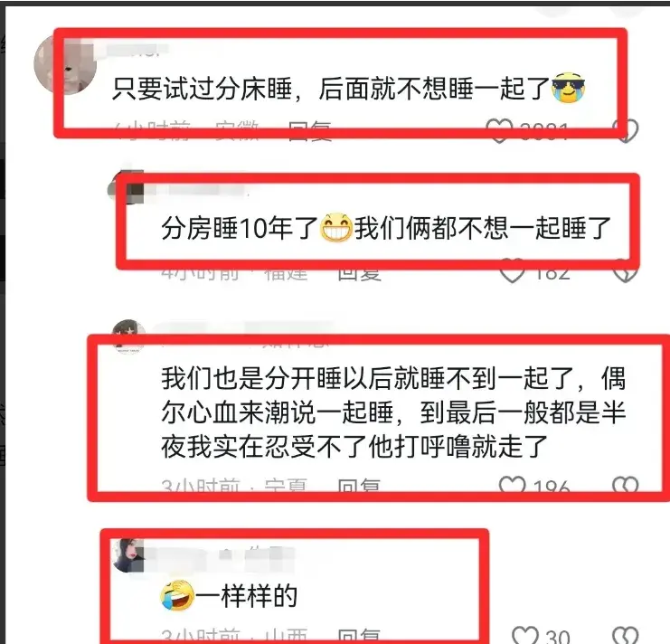
Task: Reply to the 宁夏 commenter
Action: click(359, 487)
